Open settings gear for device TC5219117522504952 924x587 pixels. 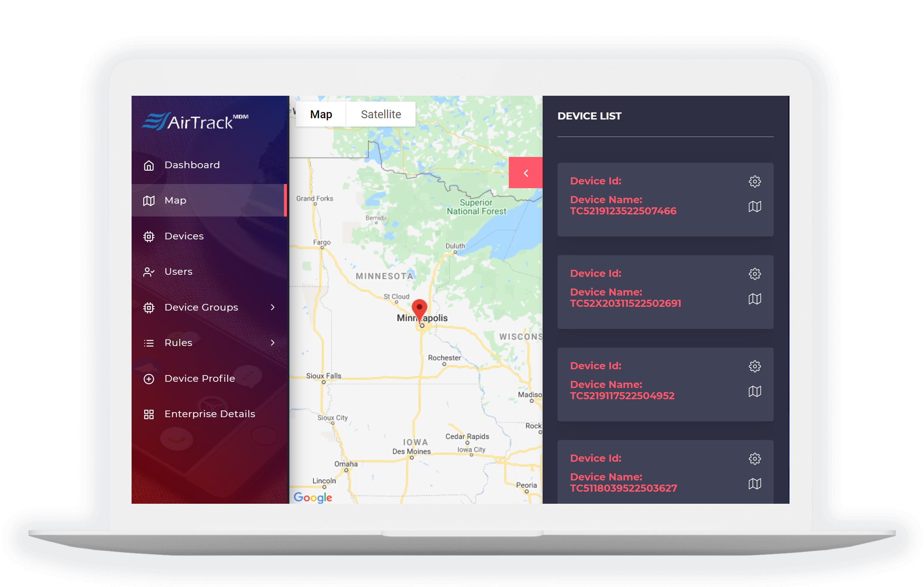pyautogui.click(x=755, y=366)
